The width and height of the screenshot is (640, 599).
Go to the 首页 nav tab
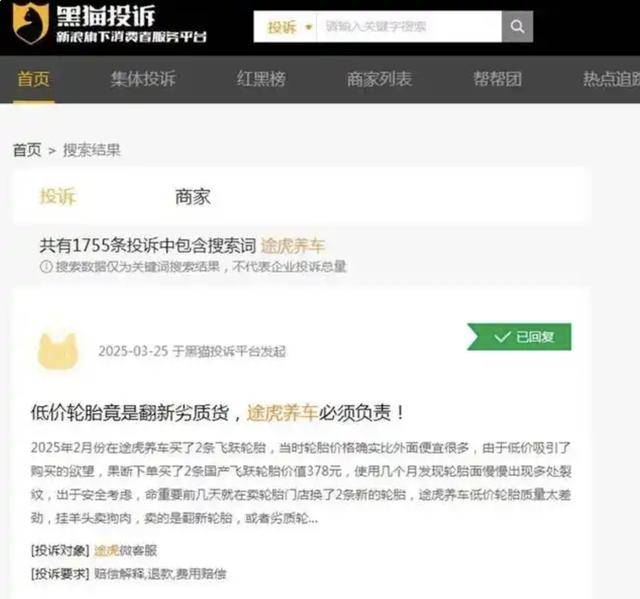point(33,79)
